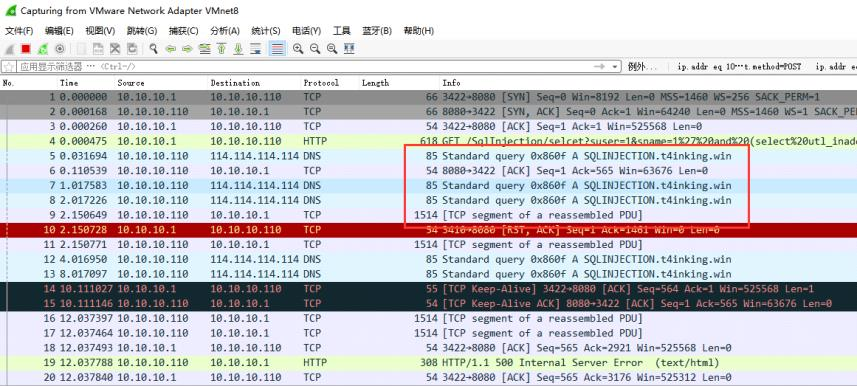Screen dimensions: 857x386
Task: Sort by the No. column header
Action: pyautogui.click(x=28, y=83)
